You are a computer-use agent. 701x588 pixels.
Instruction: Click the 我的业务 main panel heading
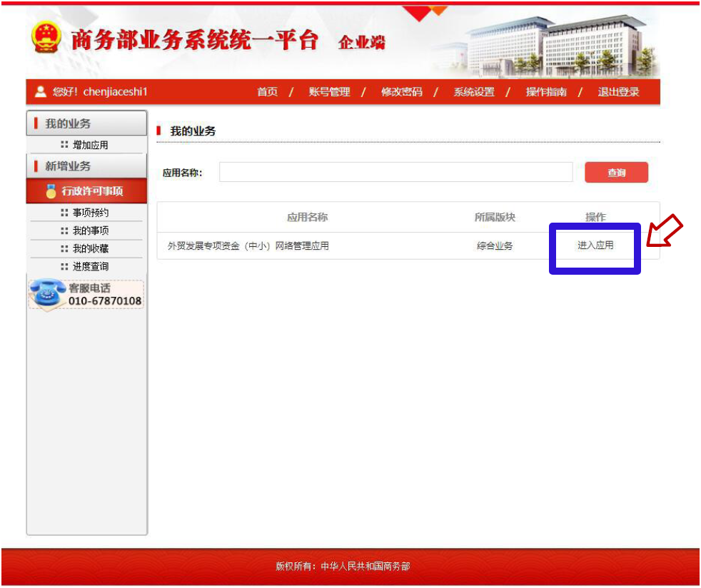click(193, 131)
